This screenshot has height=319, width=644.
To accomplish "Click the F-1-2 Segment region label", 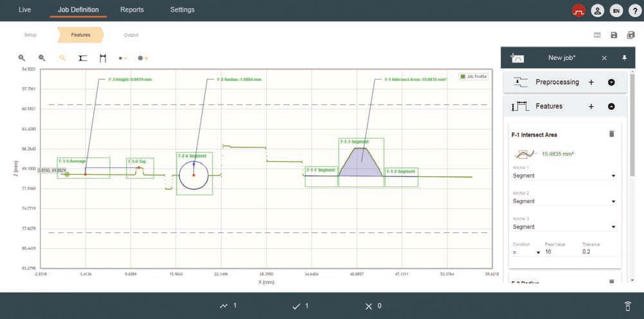I will point(400,171).
